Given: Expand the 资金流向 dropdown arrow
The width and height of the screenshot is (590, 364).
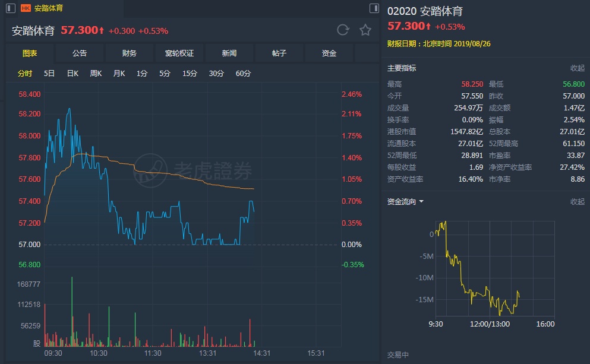Looking at the screenshot, I should (421, 202).
